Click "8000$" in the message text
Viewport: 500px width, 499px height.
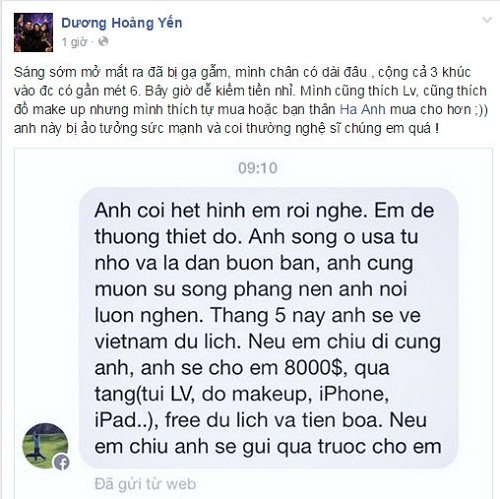pyautogui.click(x=314, y=368)
